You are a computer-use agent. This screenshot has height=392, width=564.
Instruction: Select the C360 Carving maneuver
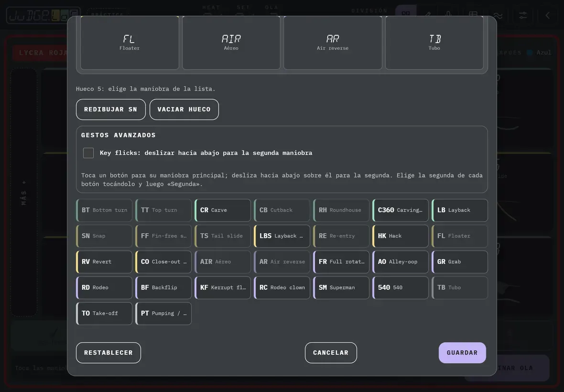click(401, 210)
